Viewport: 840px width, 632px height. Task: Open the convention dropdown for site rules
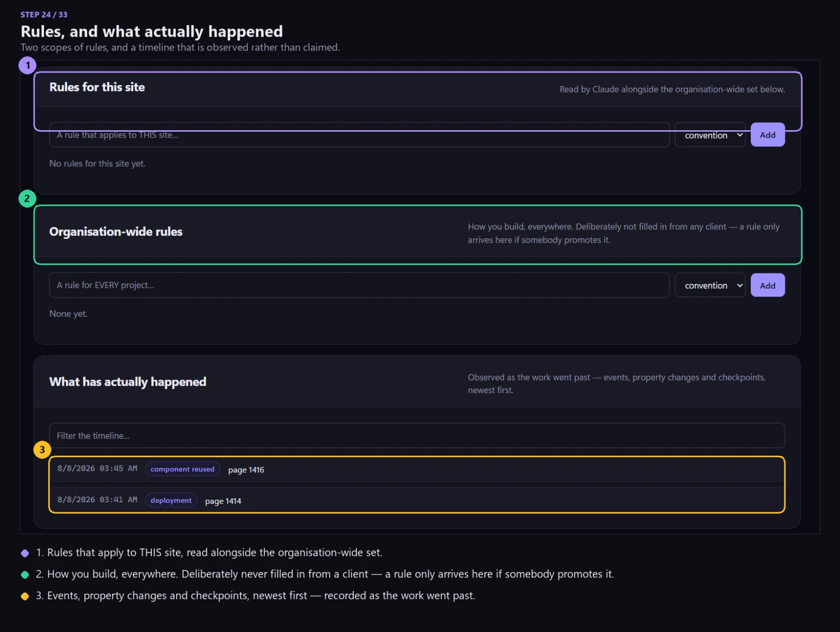(x=710, y=135)
